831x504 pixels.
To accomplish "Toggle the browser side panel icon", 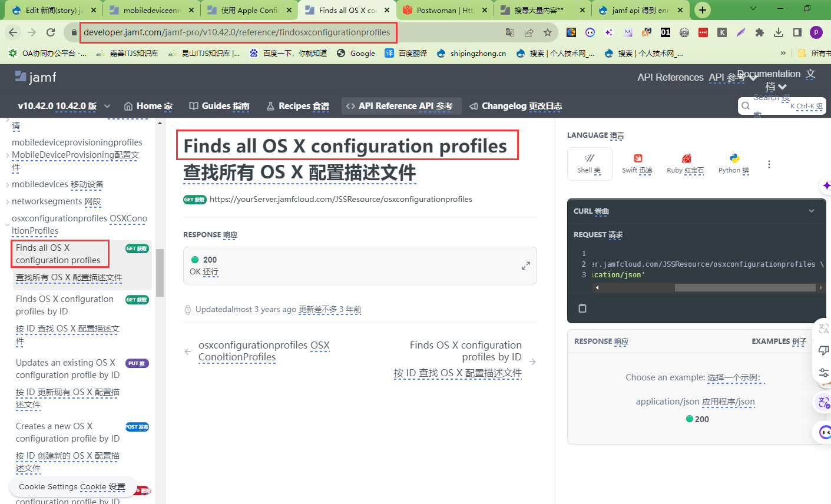I will click(x=797, y=32).
